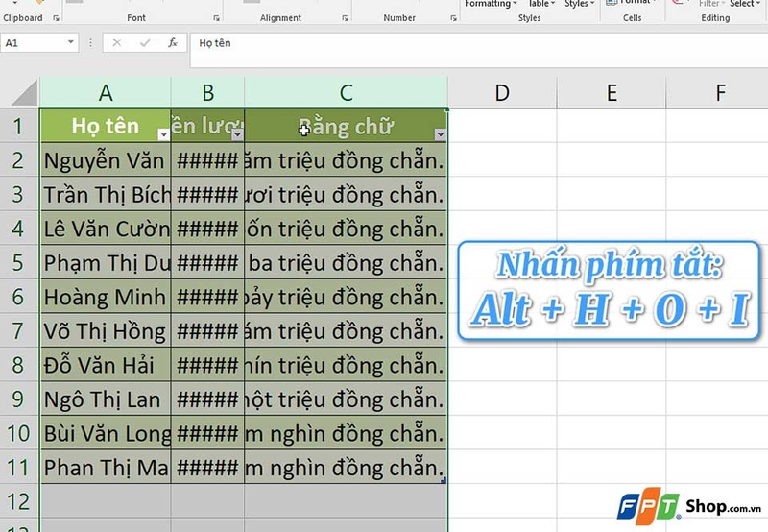This screenshot has width=768, height=532.
Task: Click the cell Trần Thị Bích
Action: (x=106, y=194)
